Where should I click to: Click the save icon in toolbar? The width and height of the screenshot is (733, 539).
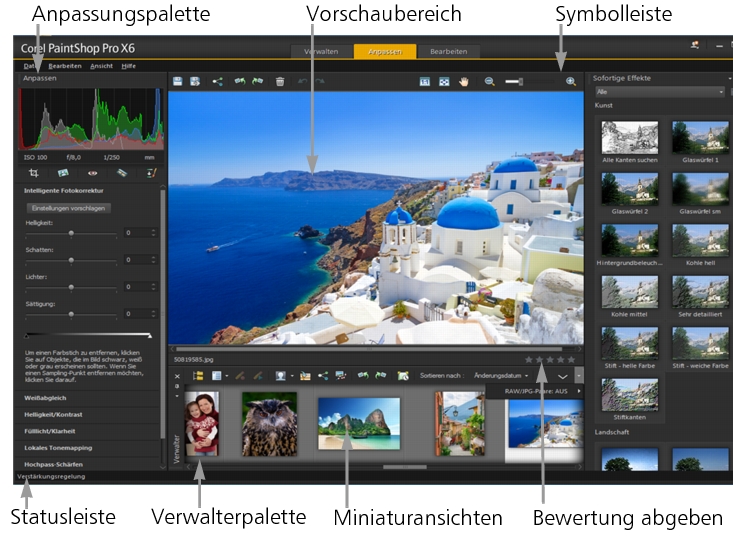click(x=177, y=81)
